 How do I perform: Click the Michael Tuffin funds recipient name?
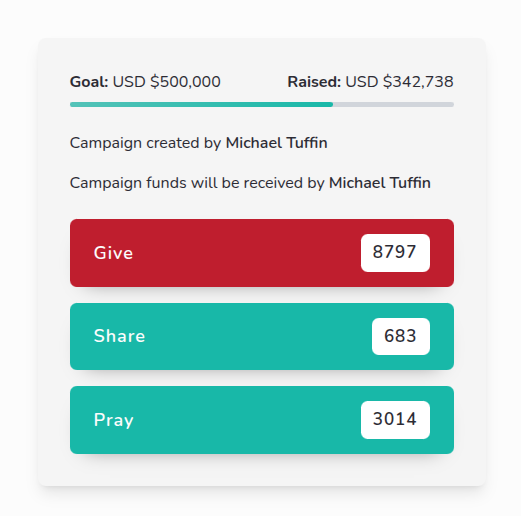tap(380, 183)
